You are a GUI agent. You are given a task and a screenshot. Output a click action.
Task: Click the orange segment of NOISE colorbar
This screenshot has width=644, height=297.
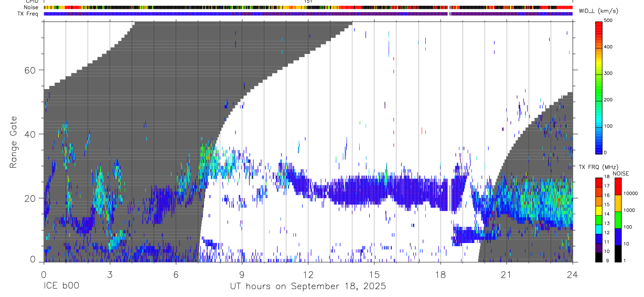click(x=618, y=203)
